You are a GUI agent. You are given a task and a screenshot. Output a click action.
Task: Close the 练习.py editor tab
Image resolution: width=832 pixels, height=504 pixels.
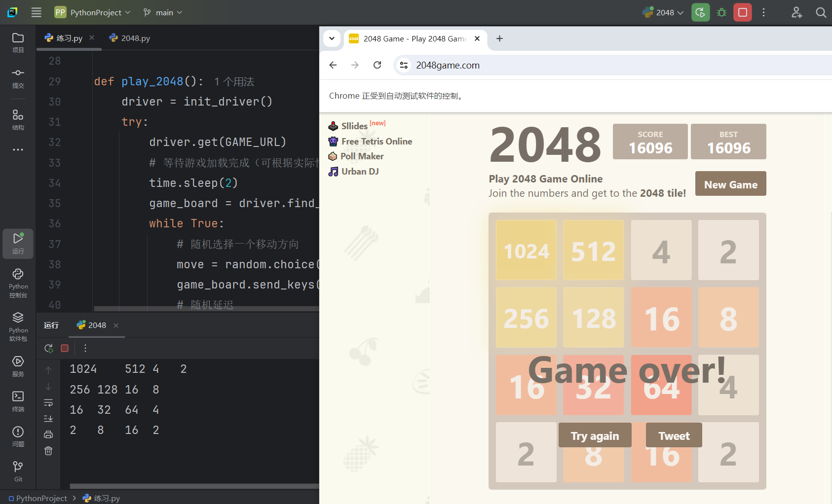[x=92, y=37]
